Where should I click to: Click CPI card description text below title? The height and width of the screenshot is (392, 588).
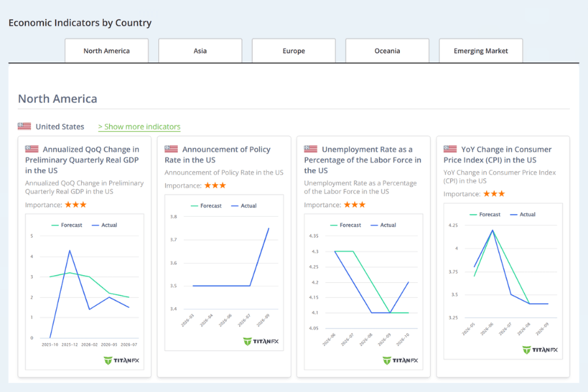click(x=500, y=176)
